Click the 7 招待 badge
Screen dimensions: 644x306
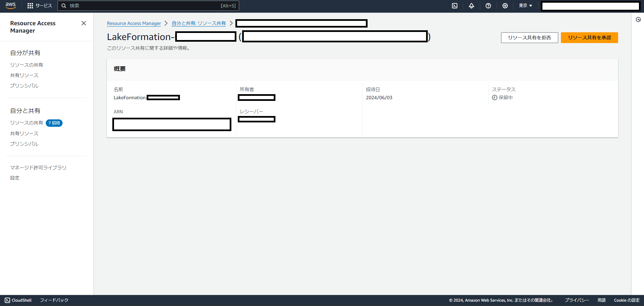(x=54, y=123)
